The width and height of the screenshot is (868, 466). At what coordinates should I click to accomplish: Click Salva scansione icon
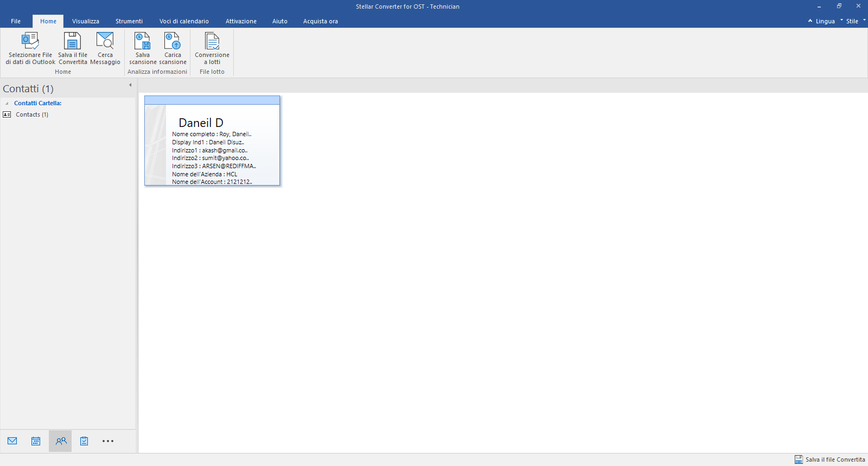tap(142, 41)
